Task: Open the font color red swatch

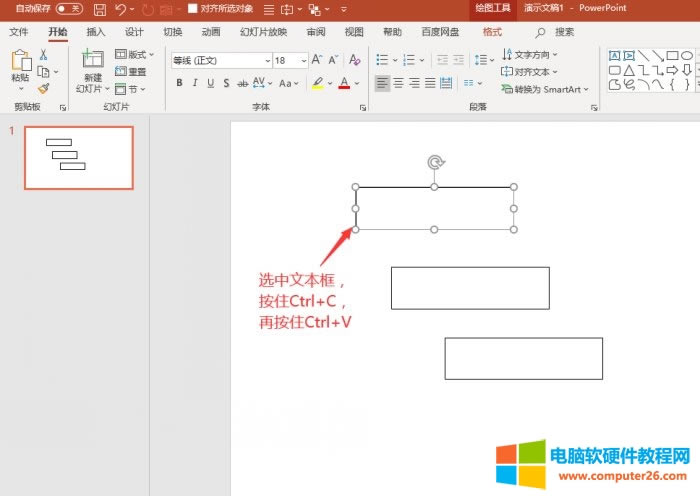Action: pos(344,83)
